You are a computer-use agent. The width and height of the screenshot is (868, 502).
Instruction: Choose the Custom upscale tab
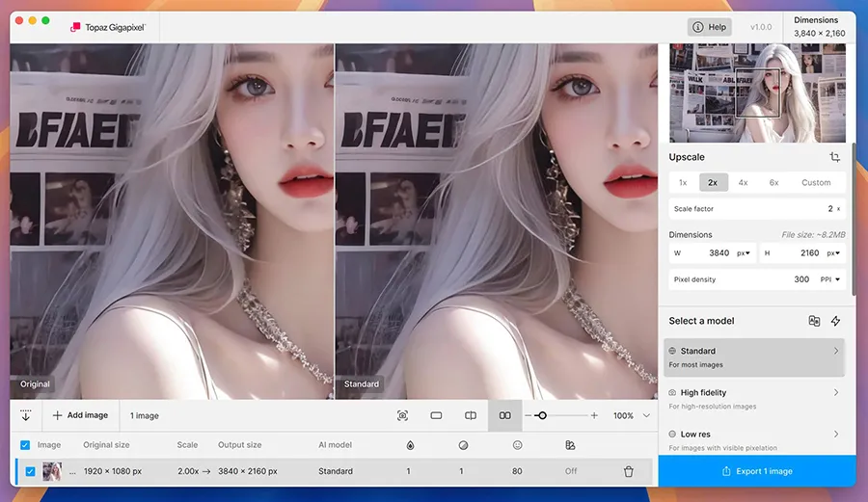pyautogui.click(x=815, y=182)
